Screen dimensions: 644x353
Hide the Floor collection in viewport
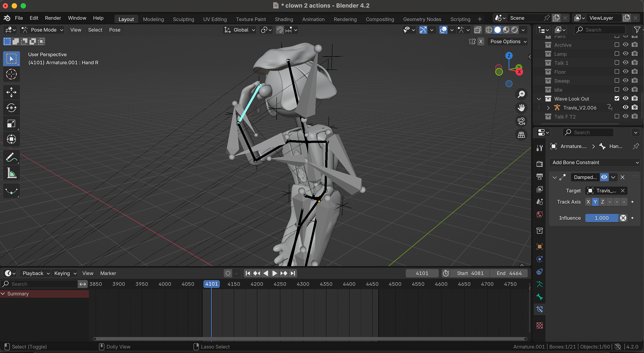pyautogui.click(x=626, y=71)
